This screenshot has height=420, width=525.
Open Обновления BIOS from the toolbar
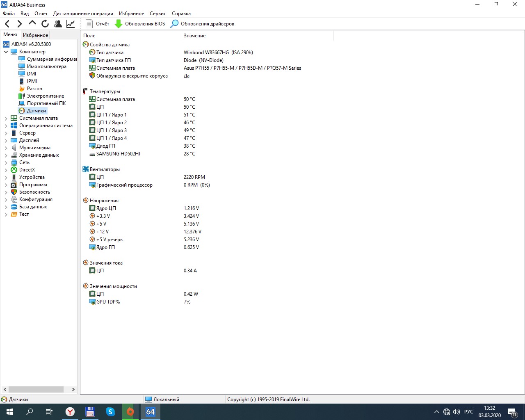140,24
